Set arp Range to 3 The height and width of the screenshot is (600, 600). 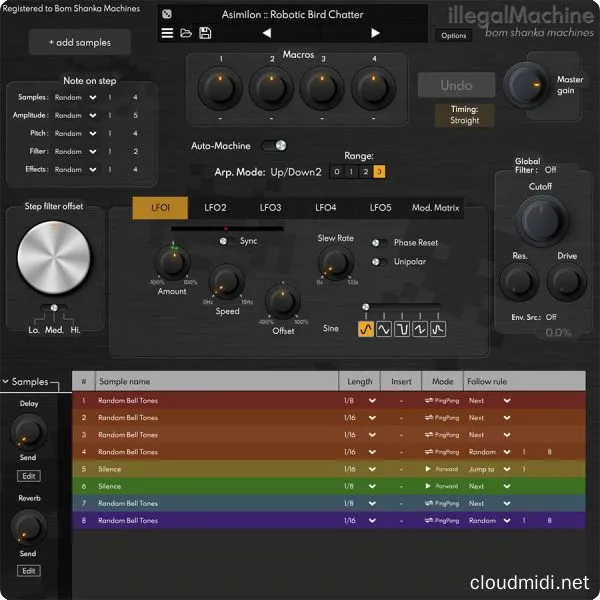[379, 171]
